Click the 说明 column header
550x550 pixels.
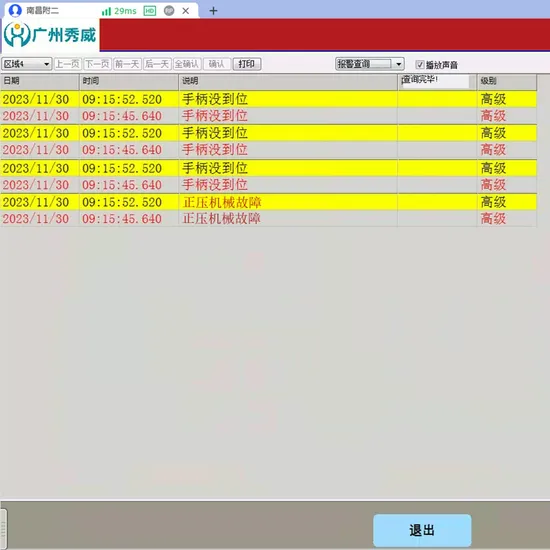288,81
